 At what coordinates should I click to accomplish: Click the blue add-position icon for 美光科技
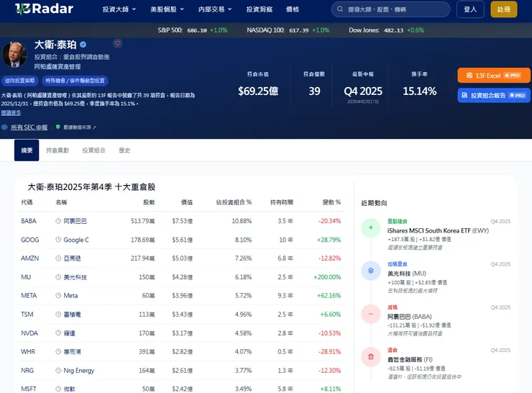pyautogui.click(x=370, y=271)
